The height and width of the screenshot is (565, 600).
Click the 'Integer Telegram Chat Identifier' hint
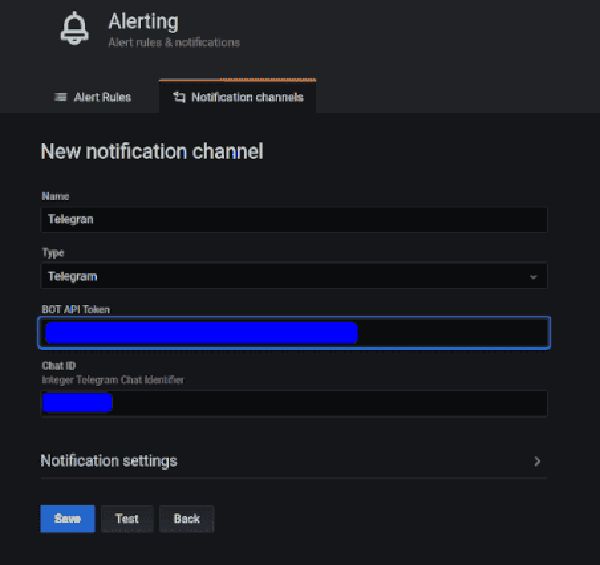113,380
